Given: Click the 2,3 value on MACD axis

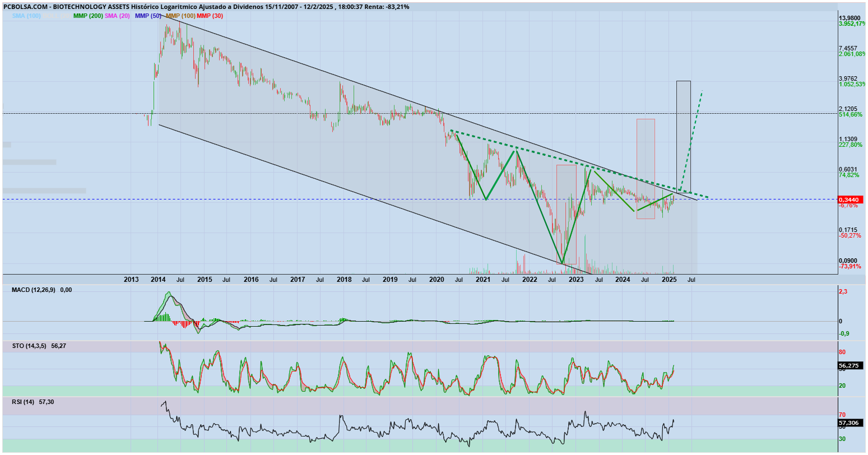Looking at the screenshot, I should (843, 291).
